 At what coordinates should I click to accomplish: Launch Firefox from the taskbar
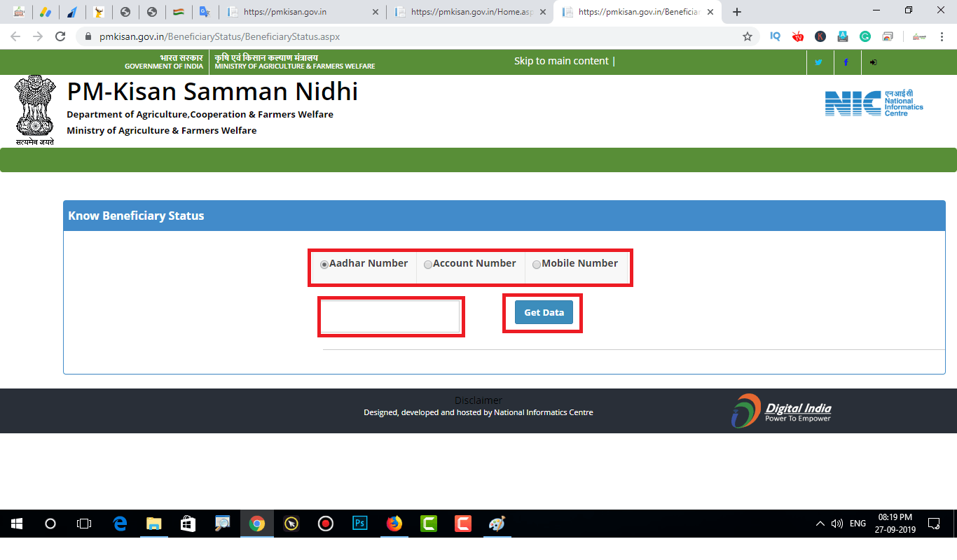click(394, 524)
